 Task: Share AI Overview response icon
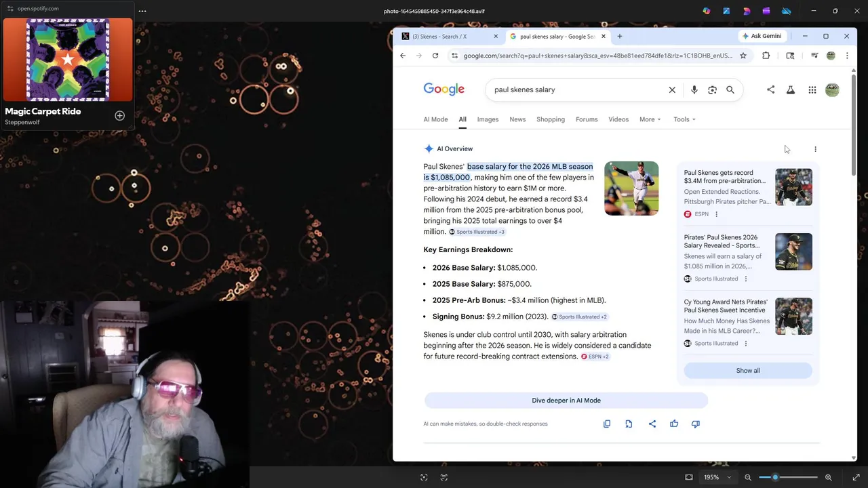(652, 424)
